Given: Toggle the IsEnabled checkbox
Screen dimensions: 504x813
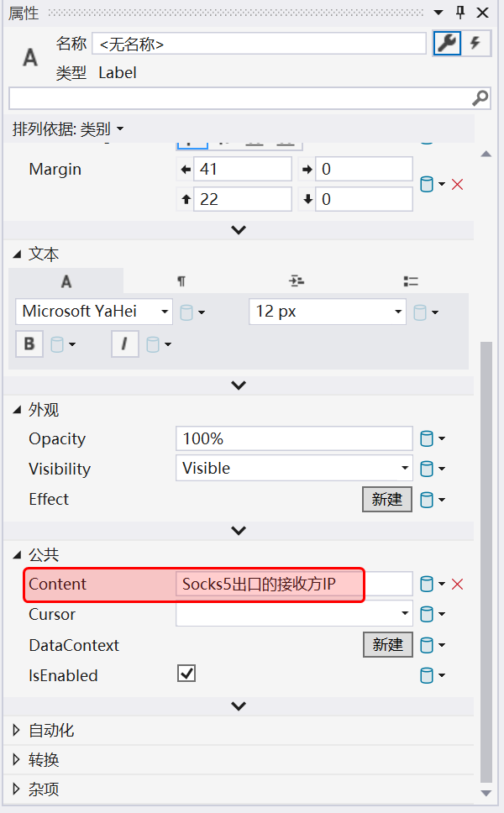Looking at the screenshot, I should pyautogui.click(x=186, y=674).
